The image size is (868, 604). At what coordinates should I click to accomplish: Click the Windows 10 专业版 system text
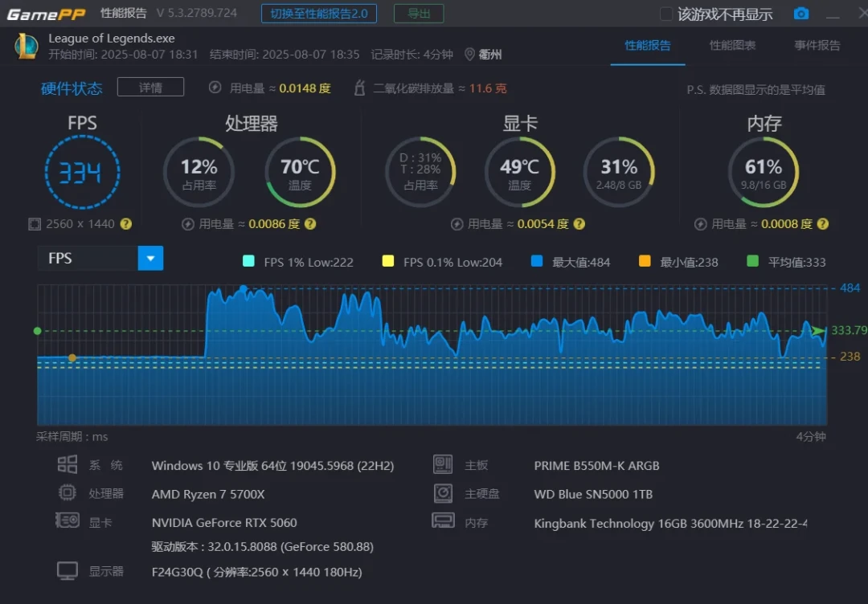point(273,466)
